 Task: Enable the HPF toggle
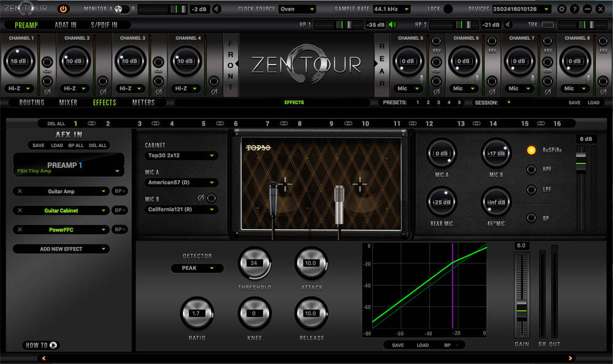[531, 169]
